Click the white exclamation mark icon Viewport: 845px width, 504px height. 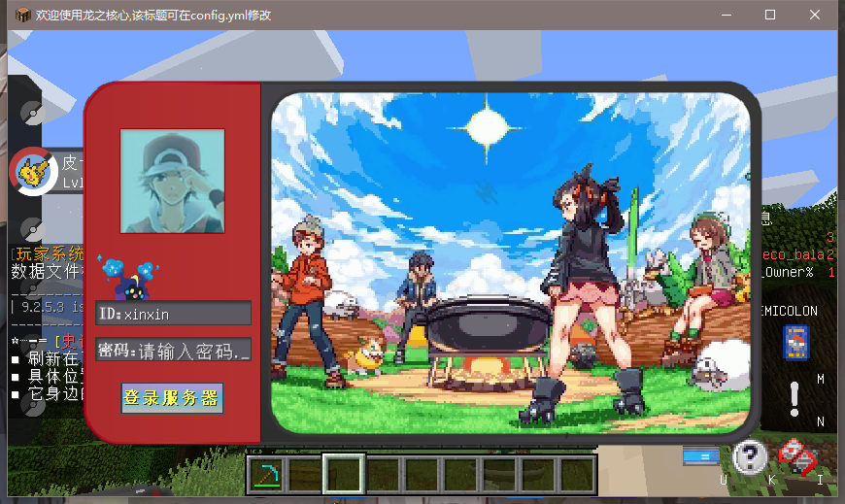click(x=794, y=399)
